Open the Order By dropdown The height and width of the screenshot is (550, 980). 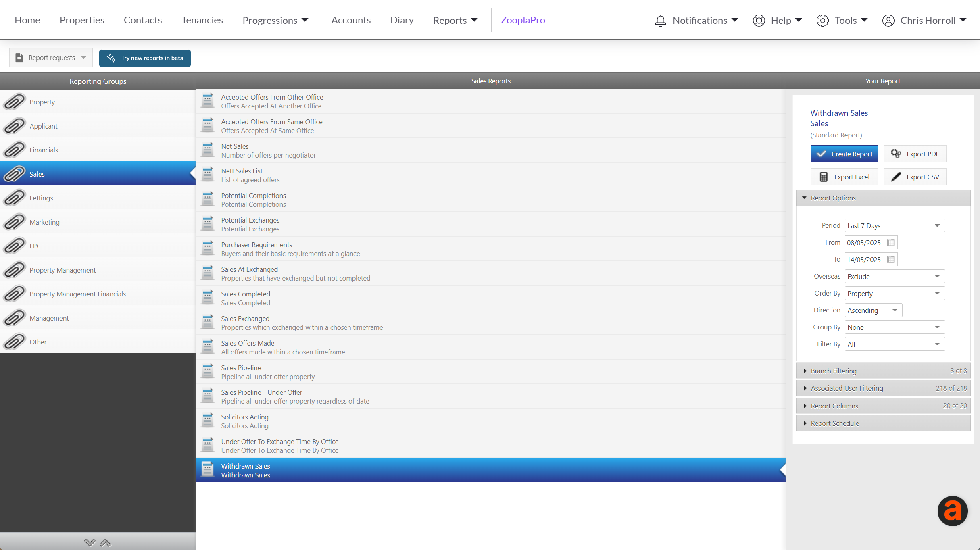click(895, 293)
